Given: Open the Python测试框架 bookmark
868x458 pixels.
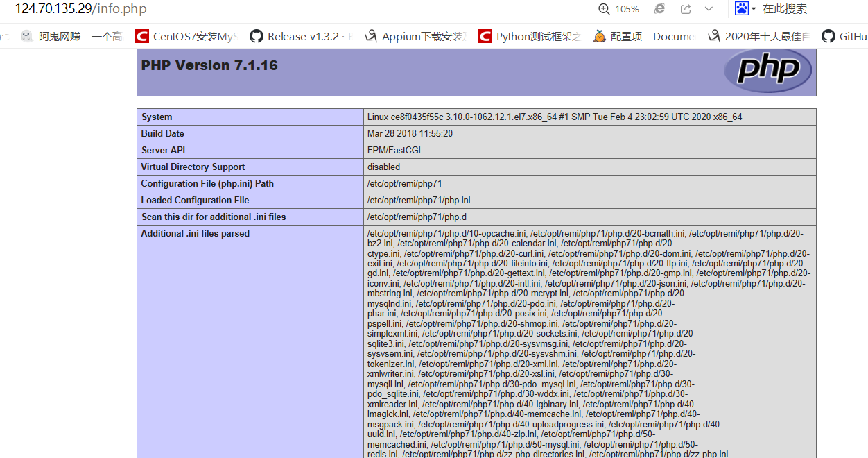Looking at the screenshot, I should coord(530,37).
